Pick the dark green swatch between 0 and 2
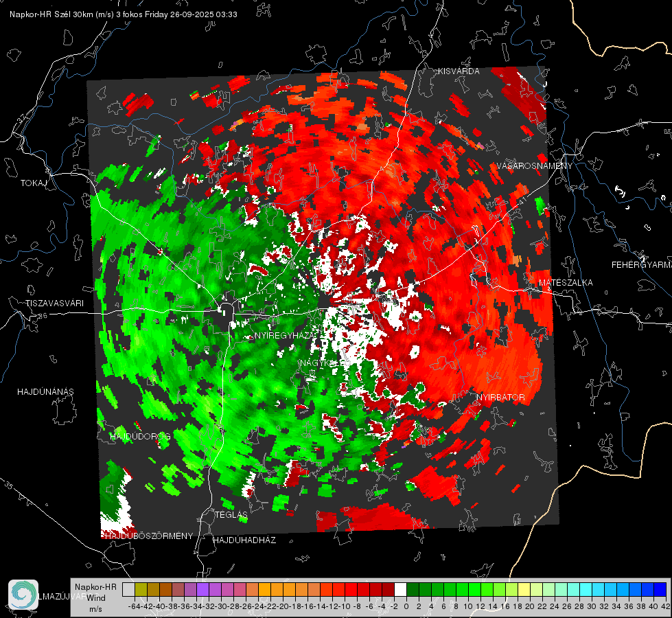This screenshot has height=618, width=672. point(413,589)
